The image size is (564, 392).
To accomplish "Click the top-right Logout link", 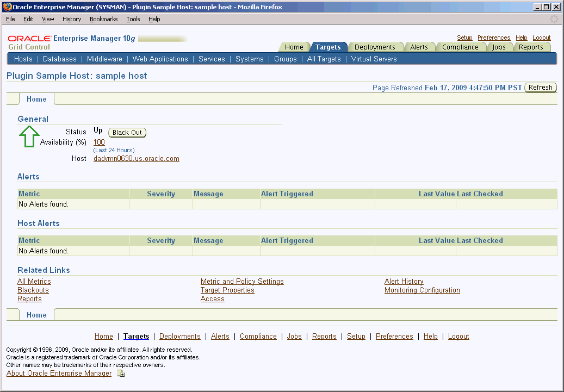I will pyautogui.click(x=541, y=38).
